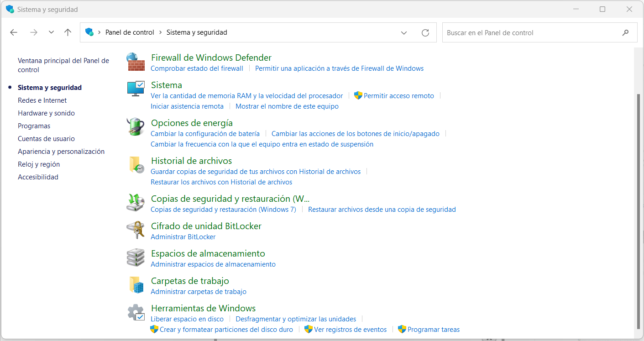Open the recent locations dropdown arrow
Screen dimensions: 644x341
51,32
